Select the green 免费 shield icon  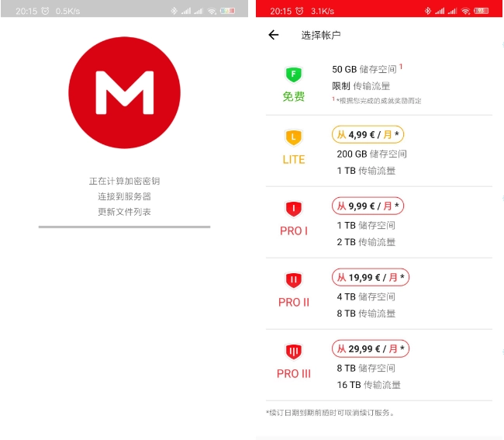pos(294,75)
